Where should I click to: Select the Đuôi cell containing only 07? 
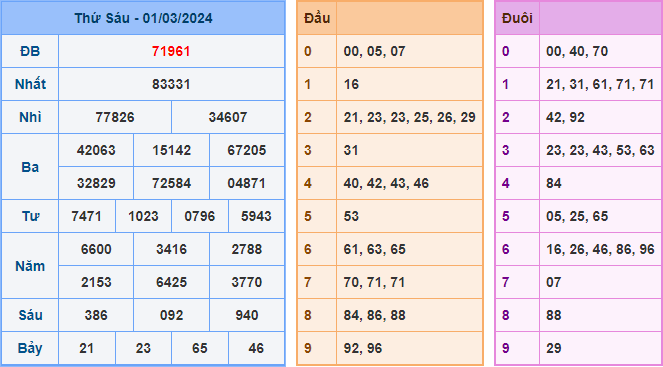point(601,282)
